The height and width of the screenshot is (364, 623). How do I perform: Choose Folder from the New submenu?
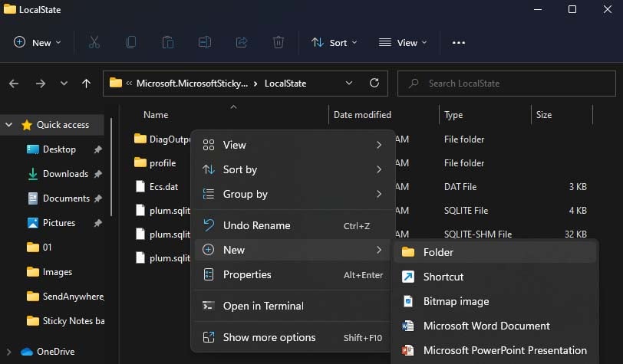pos(438,252)
